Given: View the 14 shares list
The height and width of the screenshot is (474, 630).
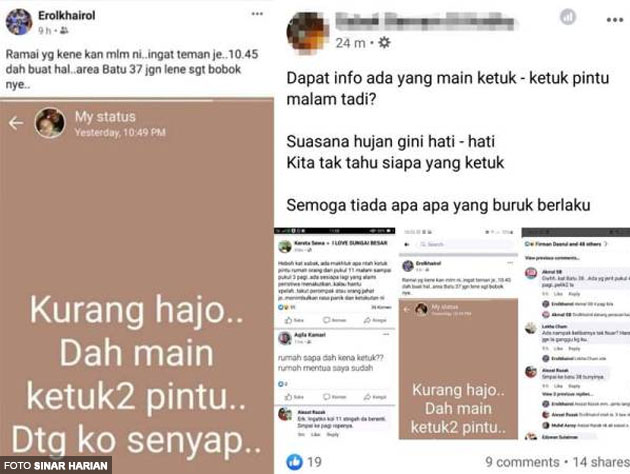Looking at the screenshot, I should [601, 462].
